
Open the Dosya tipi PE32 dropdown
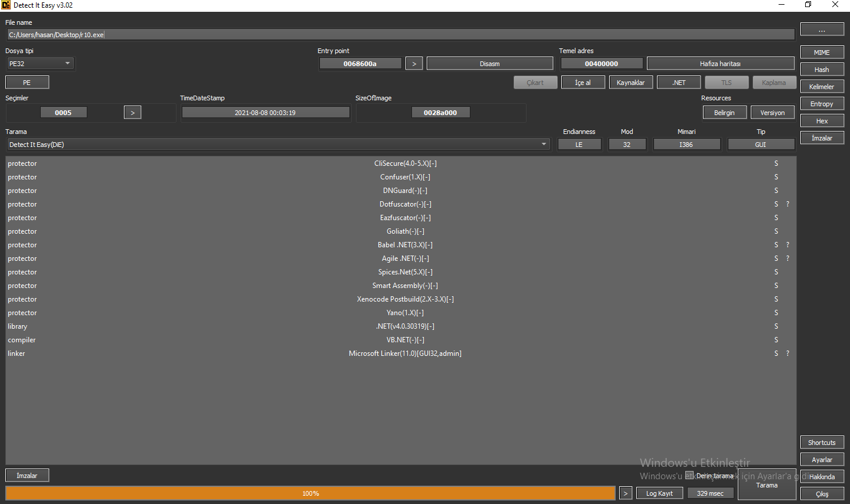click(40, 64)
